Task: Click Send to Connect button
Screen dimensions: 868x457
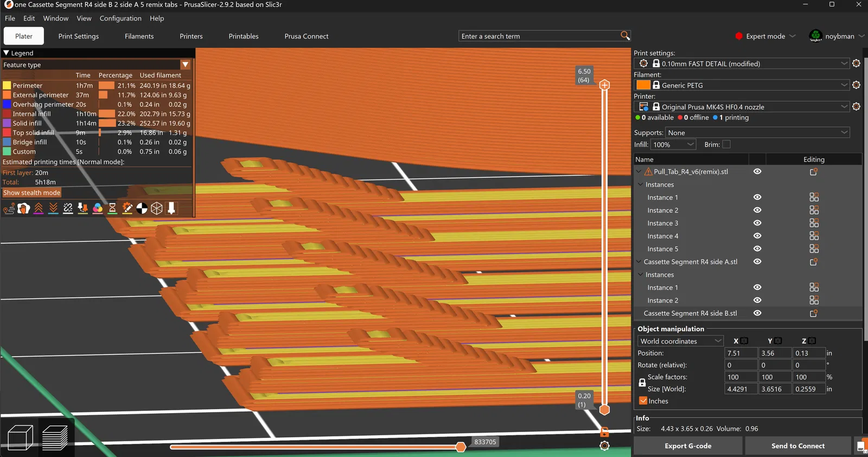Action: pyautogui.click(x=798, y=446)
